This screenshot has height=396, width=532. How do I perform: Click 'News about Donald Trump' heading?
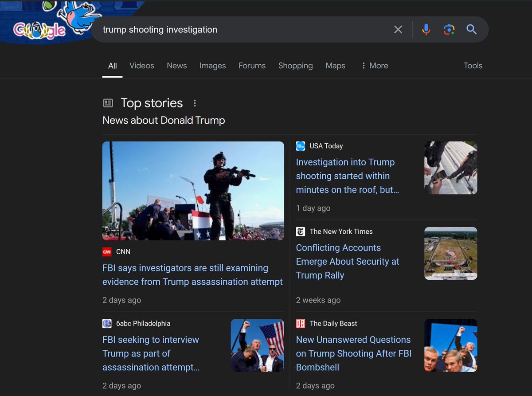pyautogui.click(x=164, y=120)
